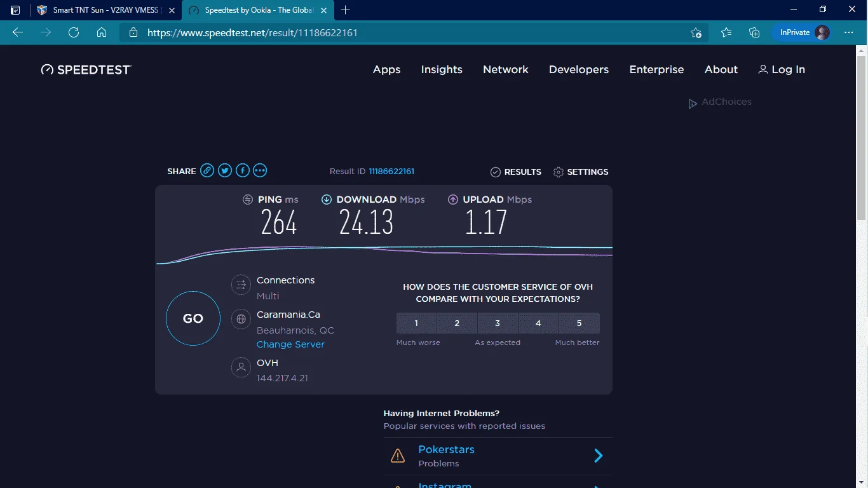Open the Network menu

point(506,69)
